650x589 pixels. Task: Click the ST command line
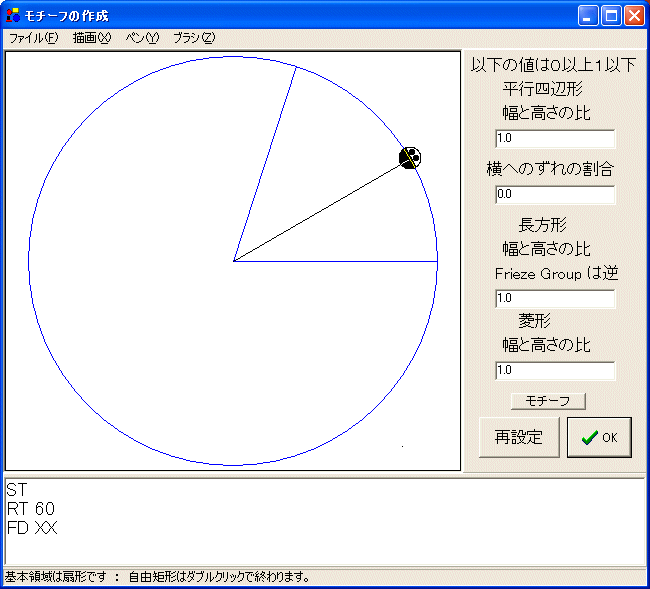(x=17, y=490)
